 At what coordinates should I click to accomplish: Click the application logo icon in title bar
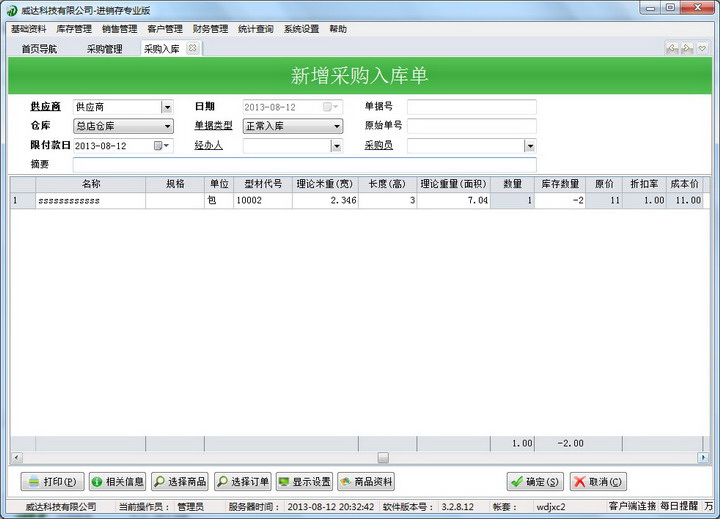coord(11,10)
